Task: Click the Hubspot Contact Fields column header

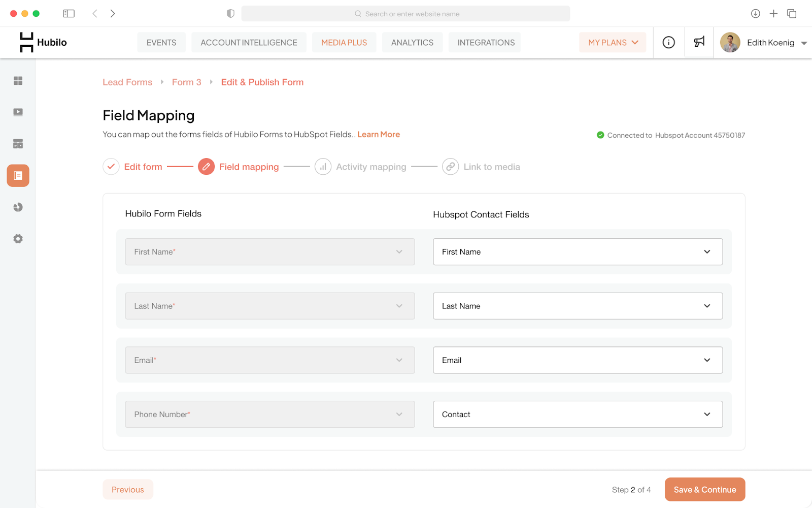Action: pyautogui.click(x=481, y=215)
